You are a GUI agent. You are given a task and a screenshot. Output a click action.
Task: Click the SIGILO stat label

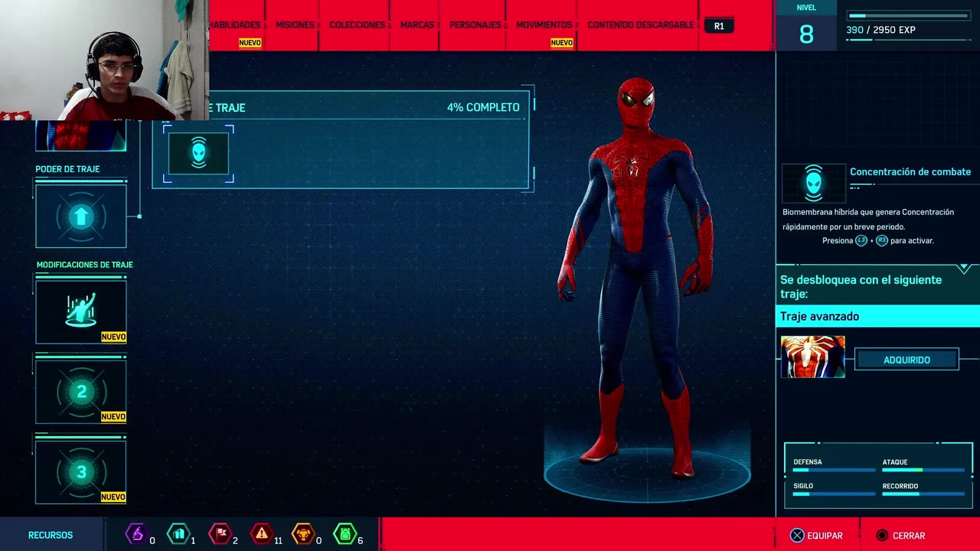(x=803, y=486)
